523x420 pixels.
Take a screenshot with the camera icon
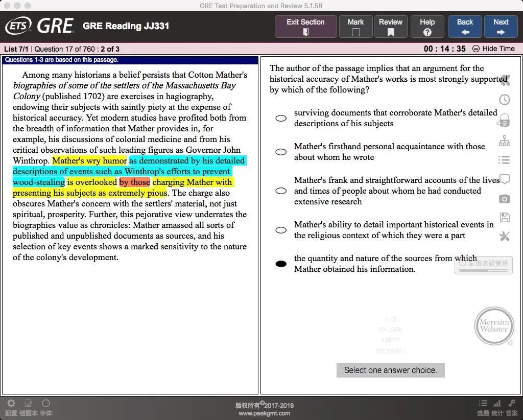coord(504,199)
